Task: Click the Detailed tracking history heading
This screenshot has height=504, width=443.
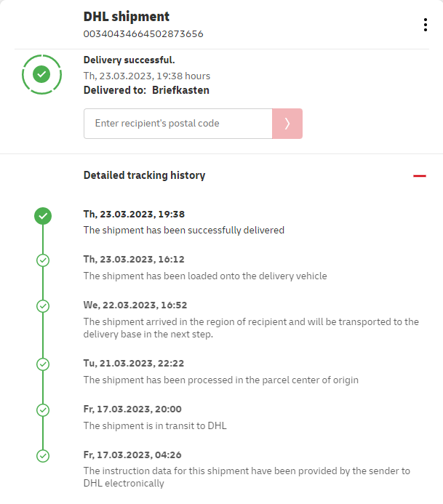Action: tap(144, 175)
